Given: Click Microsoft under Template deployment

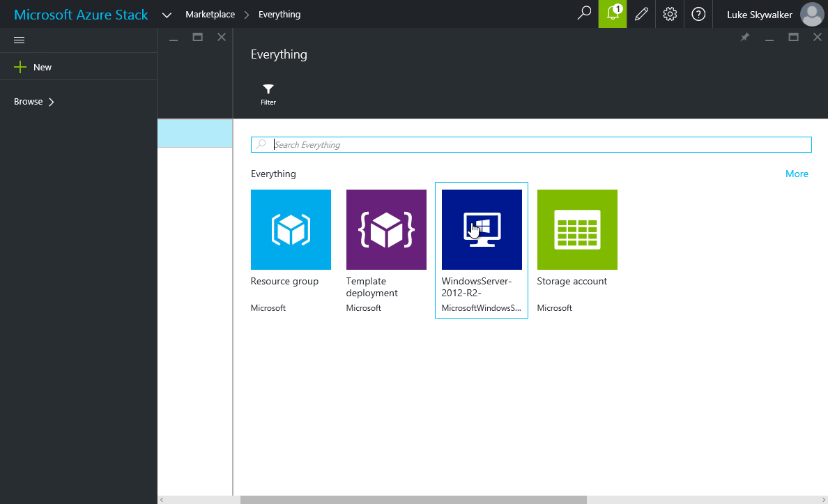Looking at the screenshot, I should coord(364,308).
